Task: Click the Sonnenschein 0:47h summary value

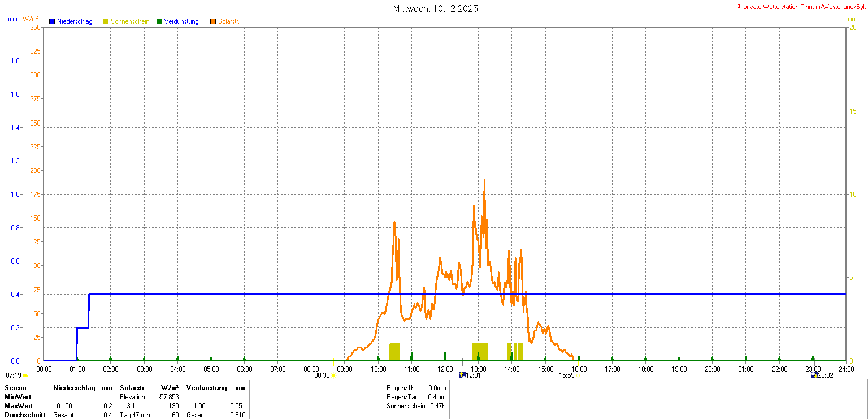Action: (x=437, y=406)
